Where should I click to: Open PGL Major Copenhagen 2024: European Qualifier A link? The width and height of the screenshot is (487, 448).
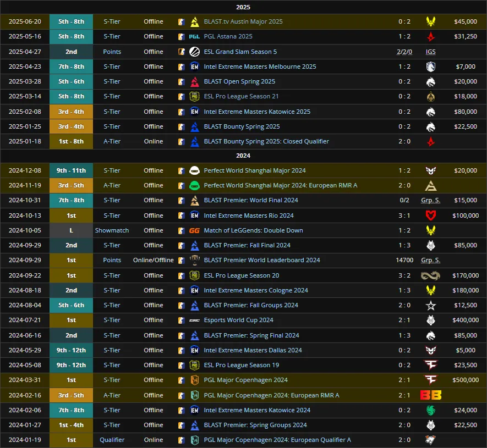277,440
